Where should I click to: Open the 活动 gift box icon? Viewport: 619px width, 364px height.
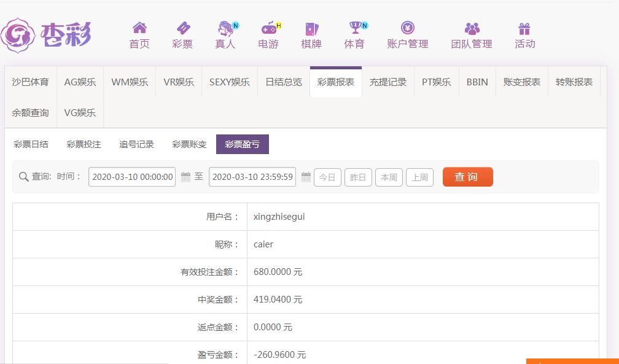[524, 28]
